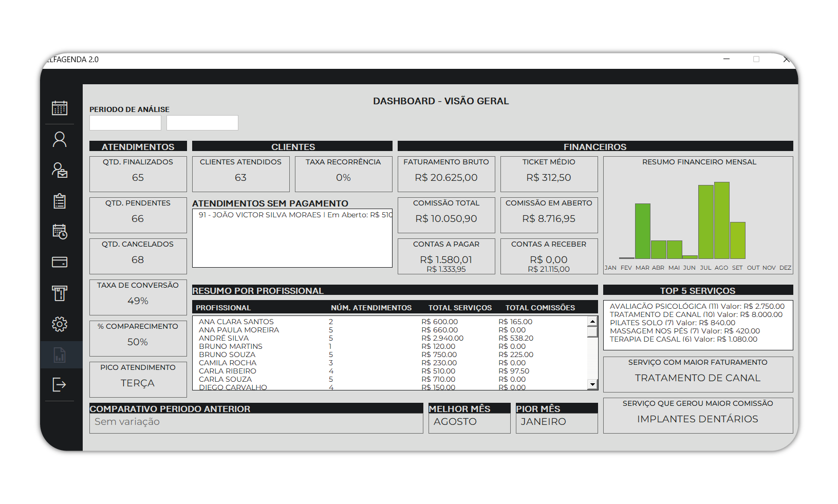Click the credit card payments icon
The width and height of the screenshot is (838, 504).
(x=60, y=262)
